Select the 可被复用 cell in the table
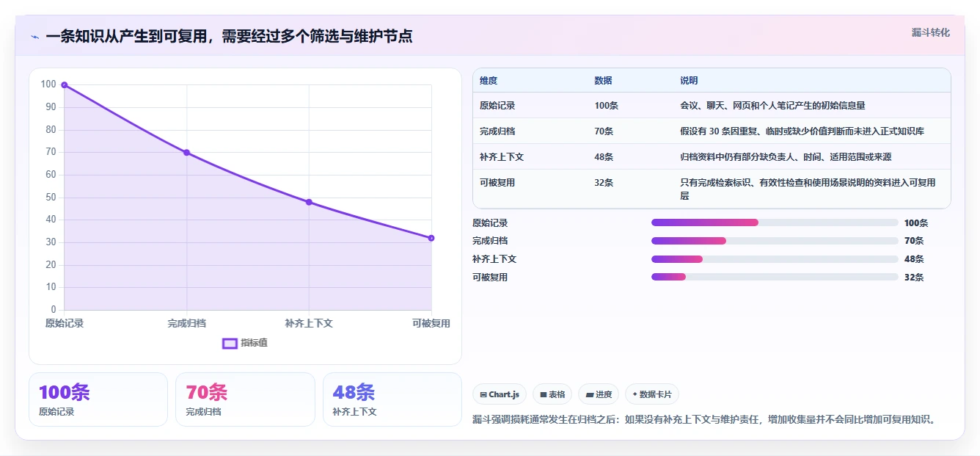 [497, 183]
